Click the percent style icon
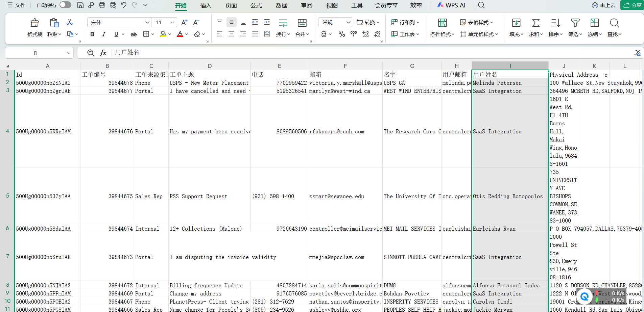Viewport: 644px width, 312px height. click(342, 34)
